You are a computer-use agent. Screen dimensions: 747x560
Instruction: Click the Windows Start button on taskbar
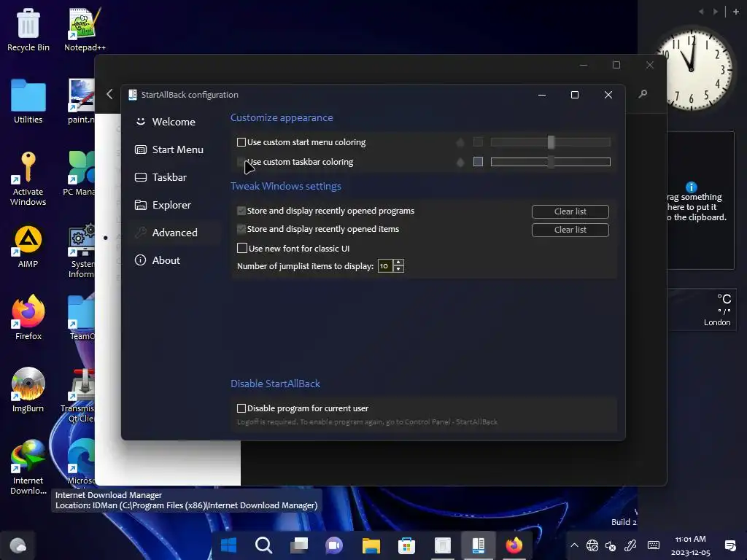228,545
